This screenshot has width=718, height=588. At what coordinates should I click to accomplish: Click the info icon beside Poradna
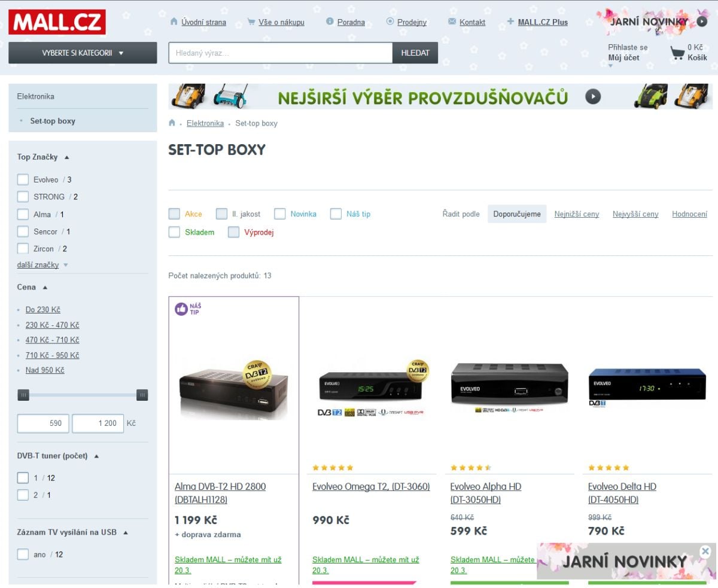click(330, 22)
